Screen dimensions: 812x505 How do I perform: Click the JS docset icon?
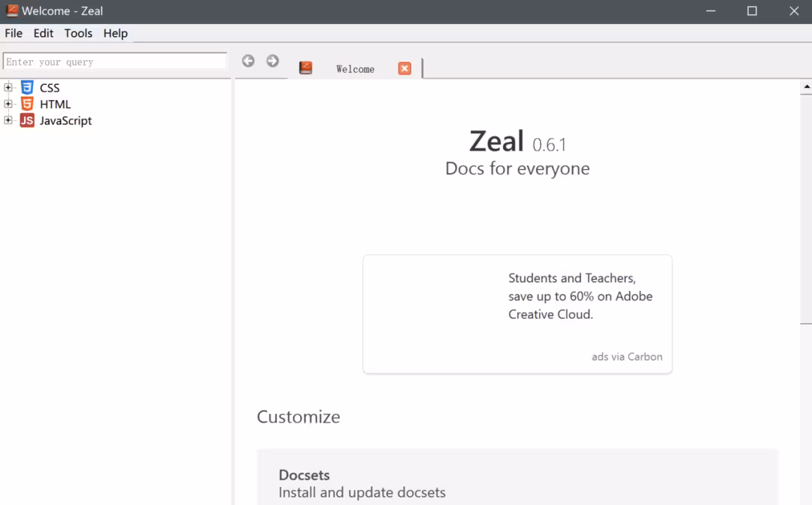click(27, 120)
